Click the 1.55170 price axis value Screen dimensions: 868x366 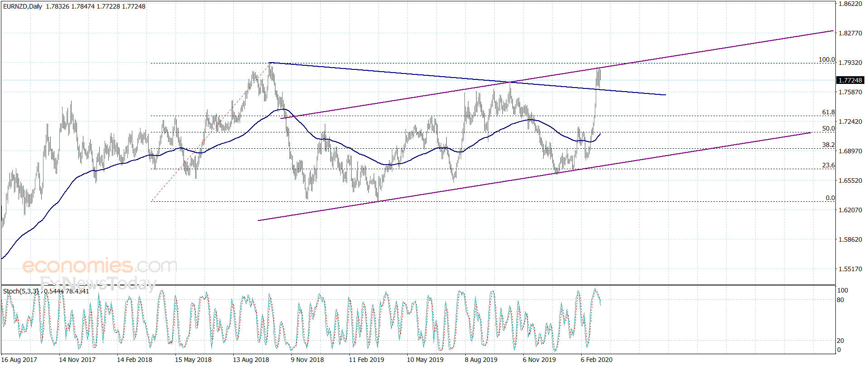pos(850,269)
